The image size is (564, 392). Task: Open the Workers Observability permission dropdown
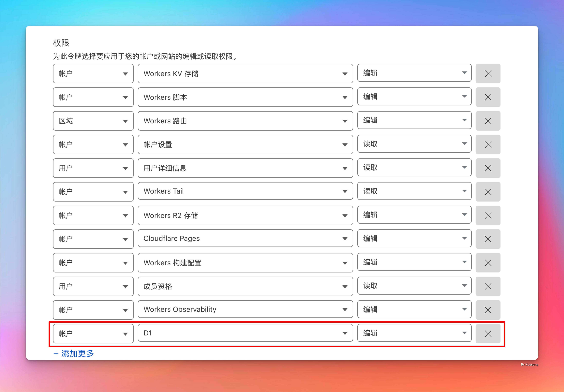pyautogui.click(x=245, y=309)
